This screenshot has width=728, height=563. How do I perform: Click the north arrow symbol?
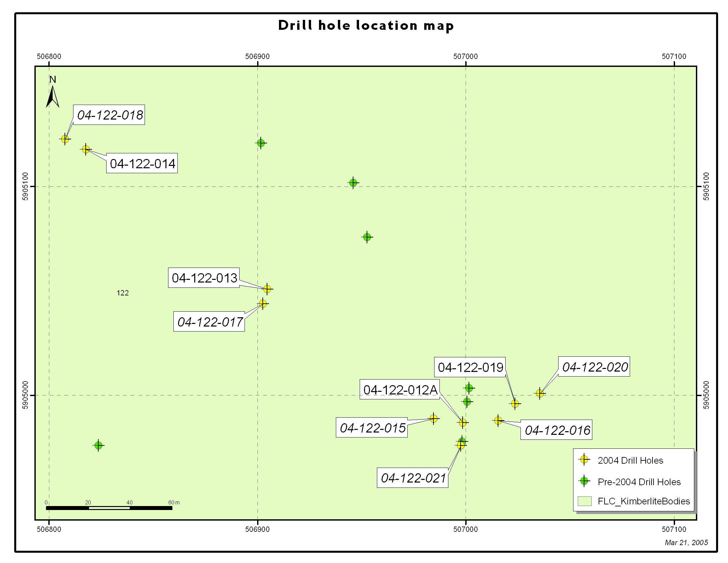pos(53,92)
